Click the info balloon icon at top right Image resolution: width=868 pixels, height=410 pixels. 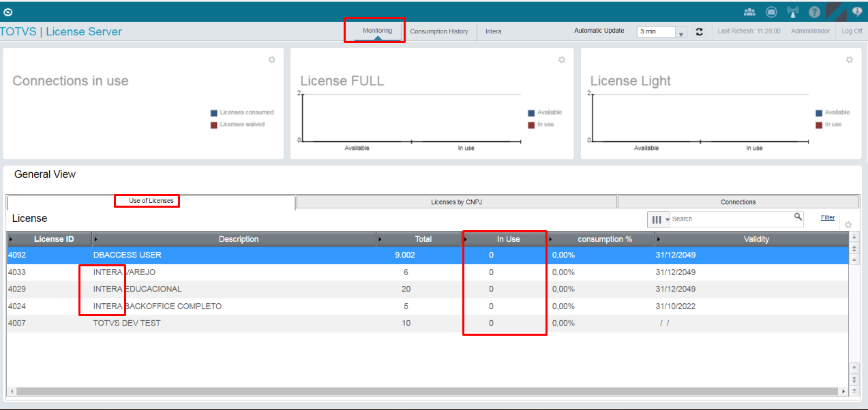click(856, 12)
